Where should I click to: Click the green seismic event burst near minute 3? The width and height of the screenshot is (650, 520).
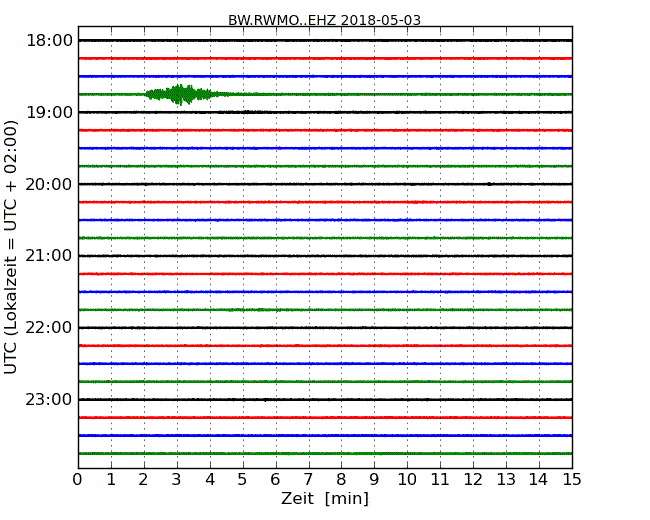click(180, 95)
